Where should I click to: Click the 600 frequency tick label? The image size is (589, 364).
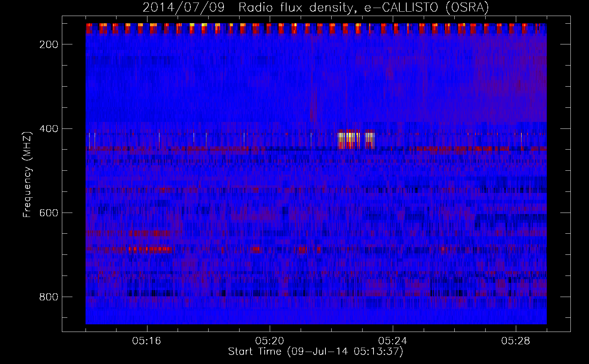(x=49, y=213)
